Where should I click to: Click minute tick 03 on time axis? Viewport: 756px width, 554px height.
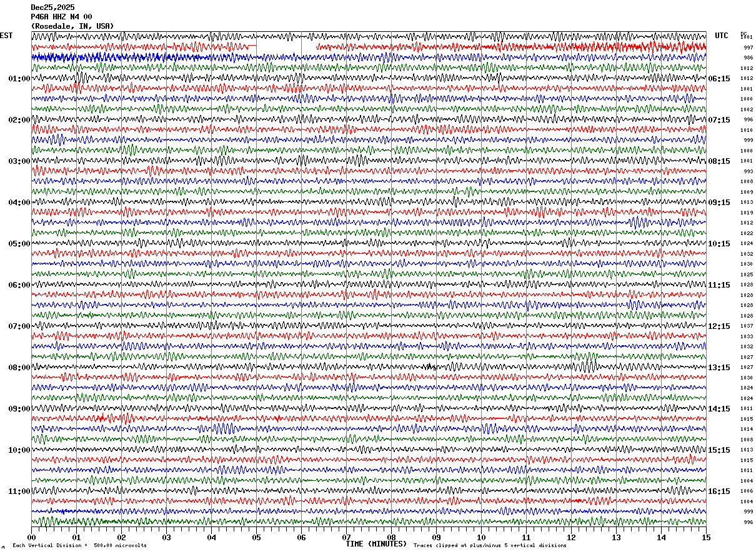(166, 537)
